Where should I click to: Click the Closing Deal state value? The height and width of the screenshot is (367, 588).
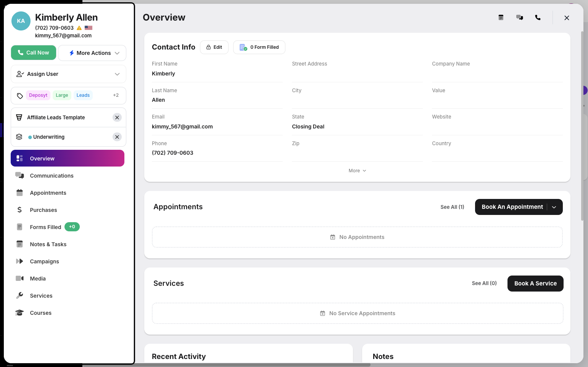click(x=308, y=127)
